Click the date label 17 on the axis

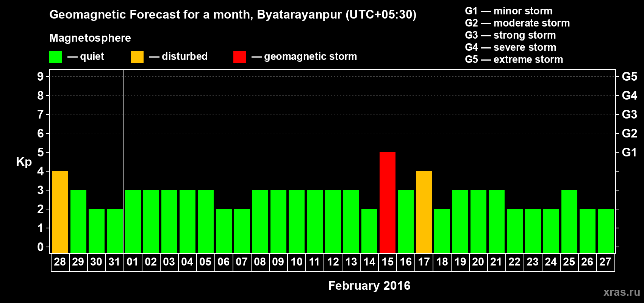424,262
